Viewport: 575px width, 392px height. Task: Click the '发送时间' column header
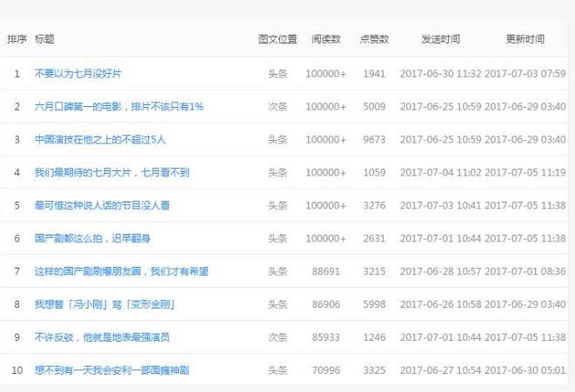point(440,39)
